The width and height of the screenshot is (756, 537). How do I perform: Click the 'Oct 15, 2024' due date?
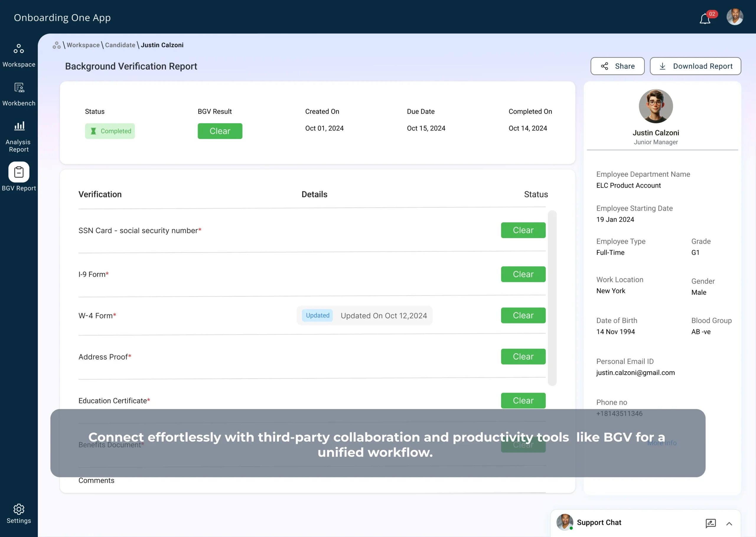426,128
